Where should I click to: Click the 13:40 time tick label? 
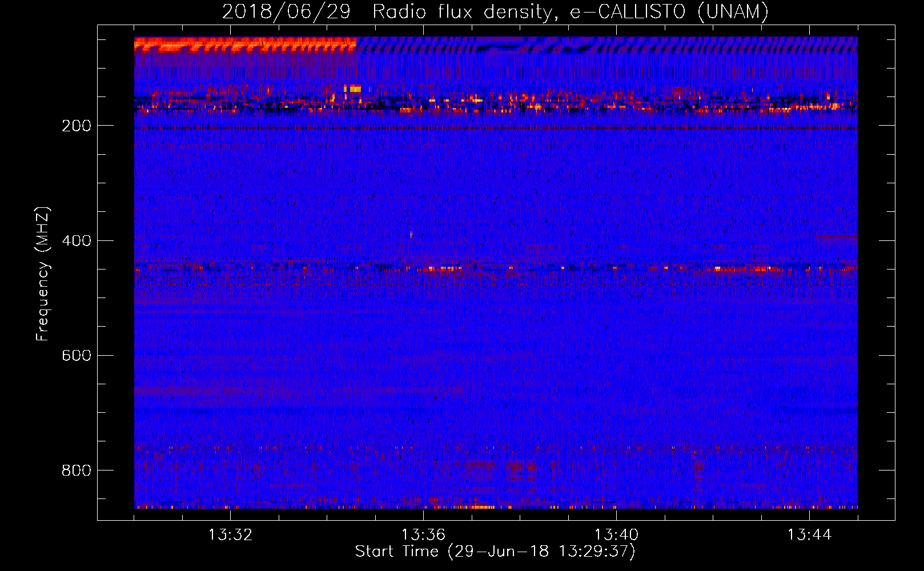pos(616,535)
